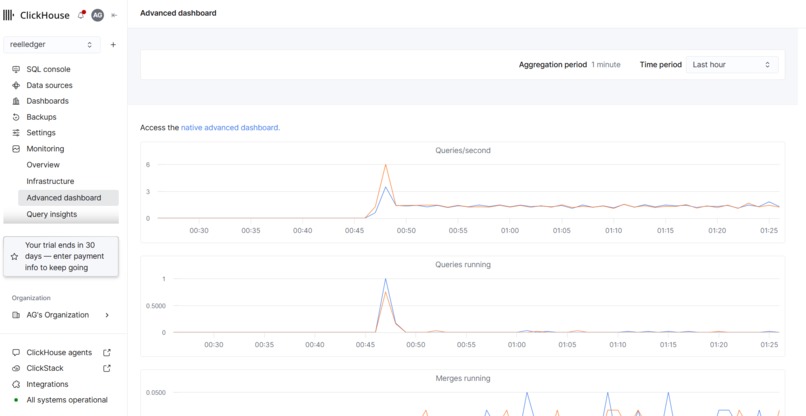Viewport: 806px width, 416px height.
Task: Open ClickStack link
Action: click(x=45, y=368)
